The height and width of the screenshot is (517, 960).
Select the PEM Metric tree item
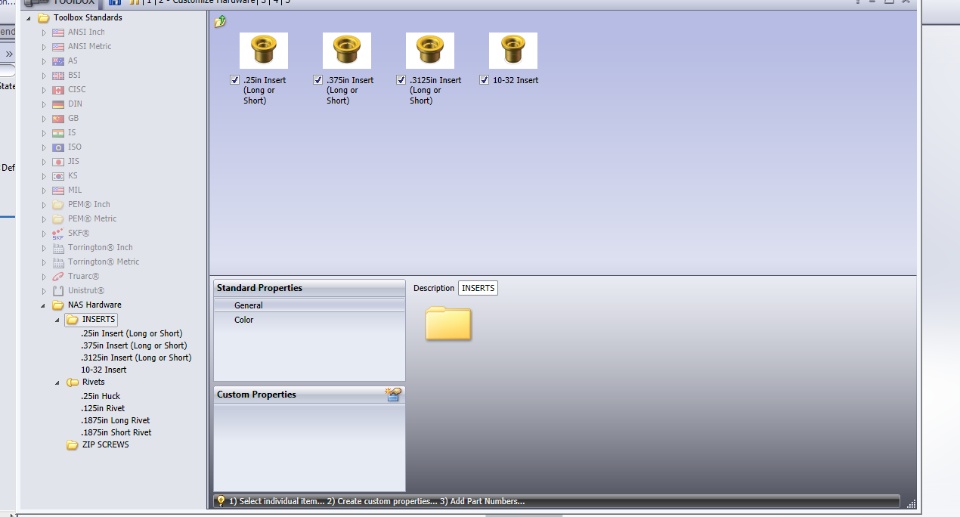click(92, 219)
